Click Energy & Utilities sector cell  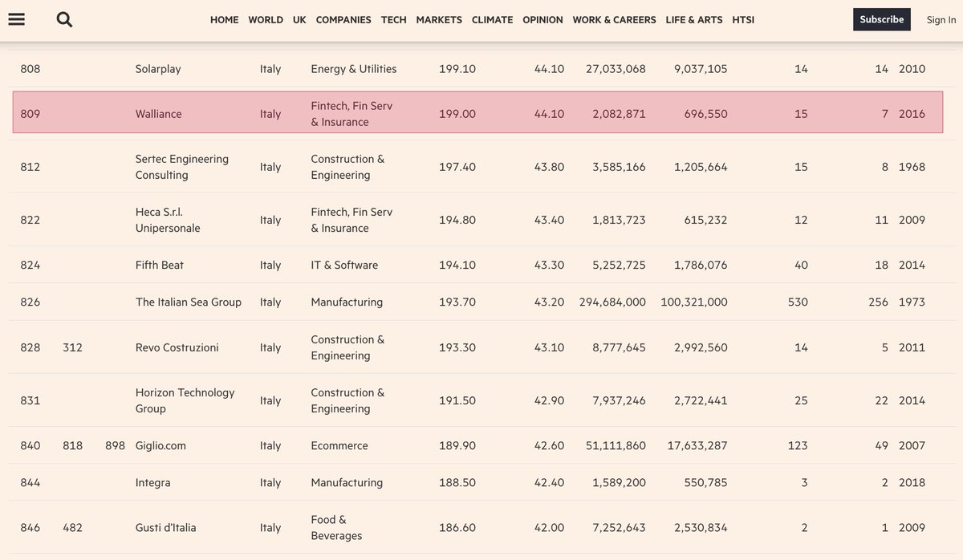coord(354,69)
